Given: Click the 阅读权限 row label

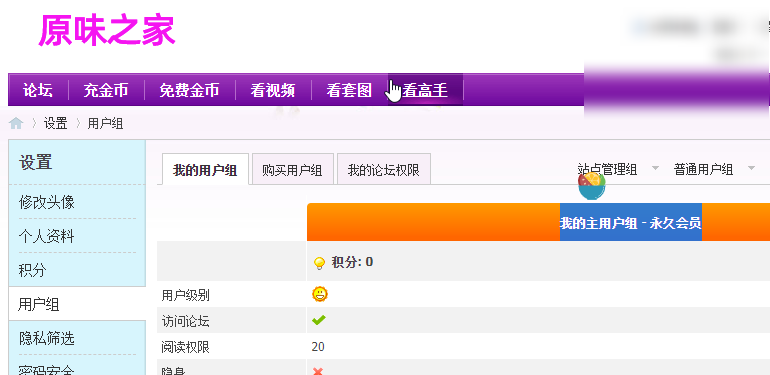Looking at the screenshot, I should [x=186, y=347].
